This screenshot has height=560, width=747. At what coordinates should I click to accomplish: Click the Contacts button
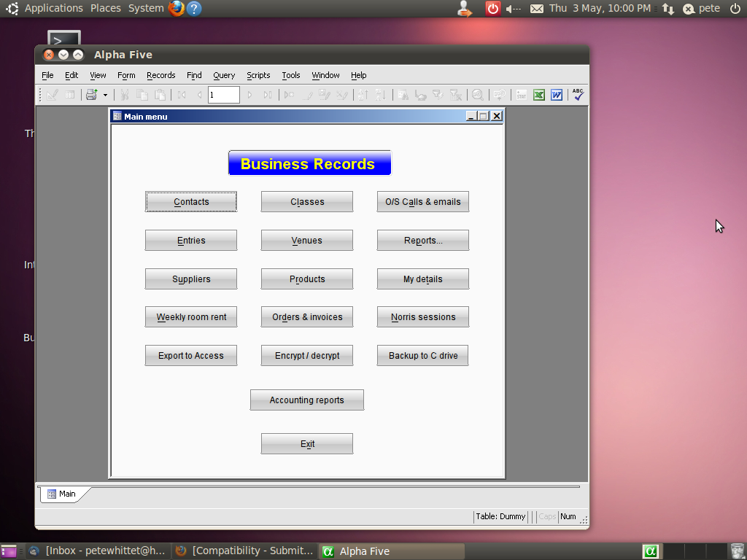191,201
